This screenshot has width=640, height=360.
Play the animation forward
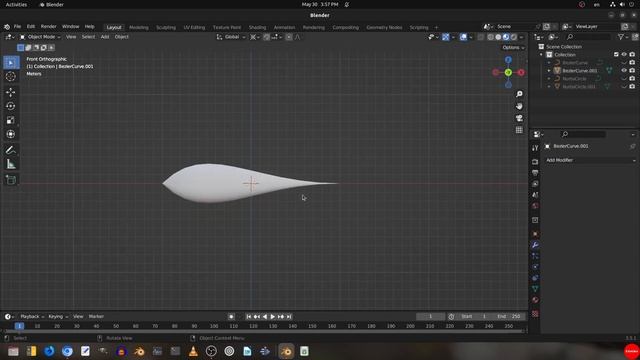[x=273, y=317]
